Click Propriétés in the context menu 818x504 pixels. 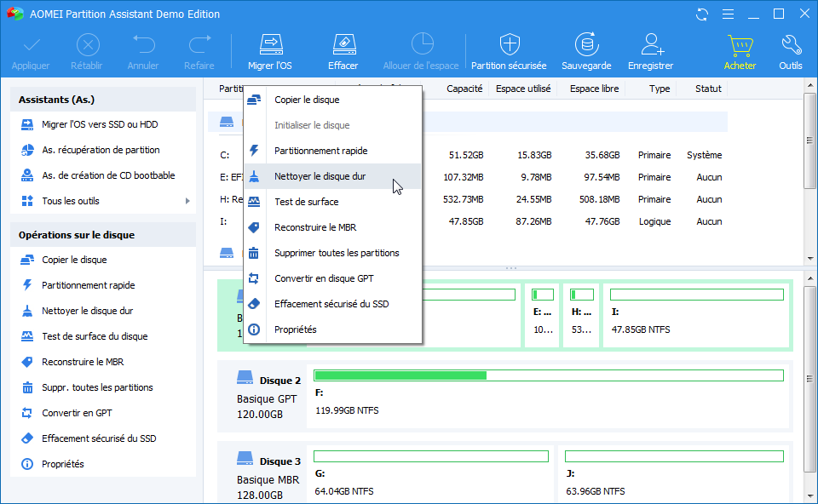pyautogui.click(x=295, y=329)
